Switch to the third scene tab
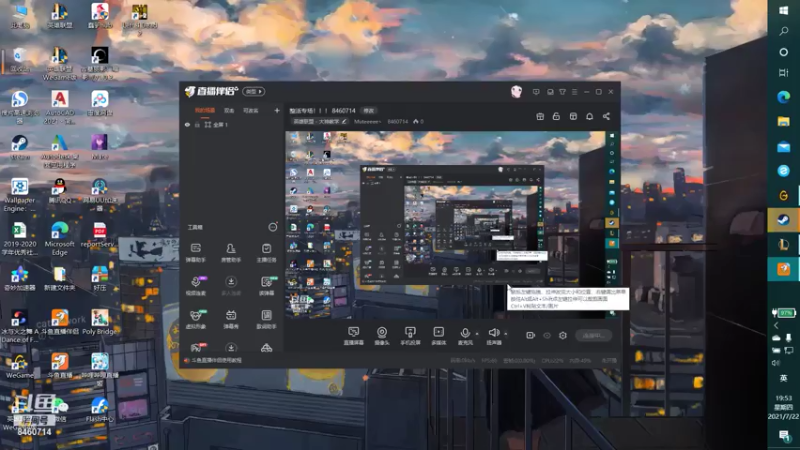Screen dimensions: 800x450 [x=251, y=110]
